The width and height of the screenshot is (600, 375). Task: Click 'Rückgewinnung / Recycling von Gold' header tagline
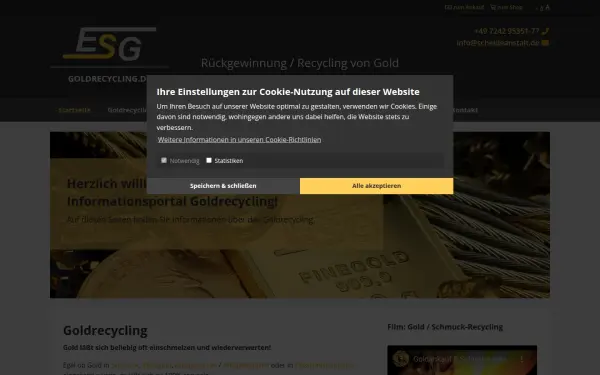pyautogui.click(x=300, y=63)
